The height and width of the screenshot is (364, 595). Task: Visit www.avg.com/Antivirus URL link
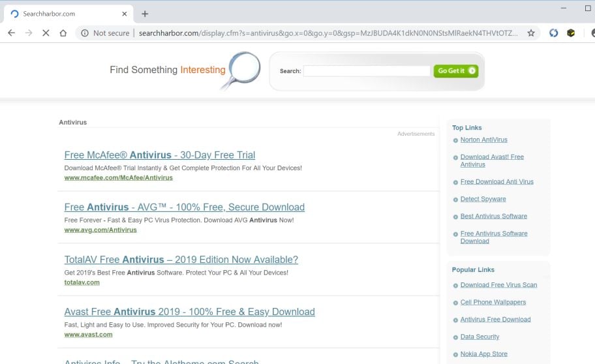(x=100, y=230)
